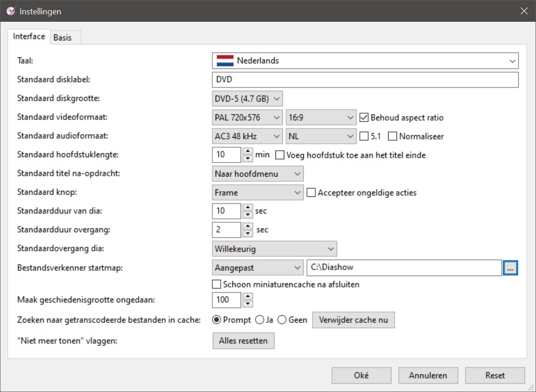
Task: Click the Annuleren button
Action: tap(428, 375)
